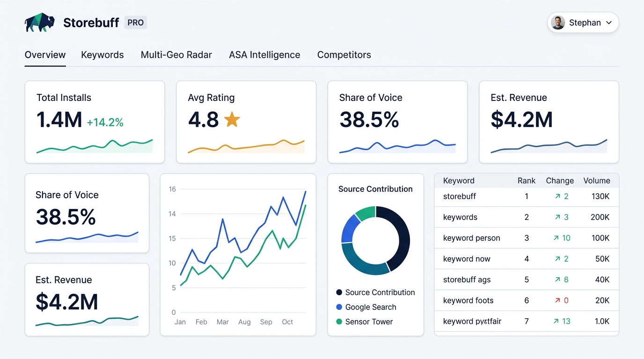Viewport: 644px width, 359px height.
Task: Sort by the Volume column header
Action: pyautogui.click(x=597, y=180)
